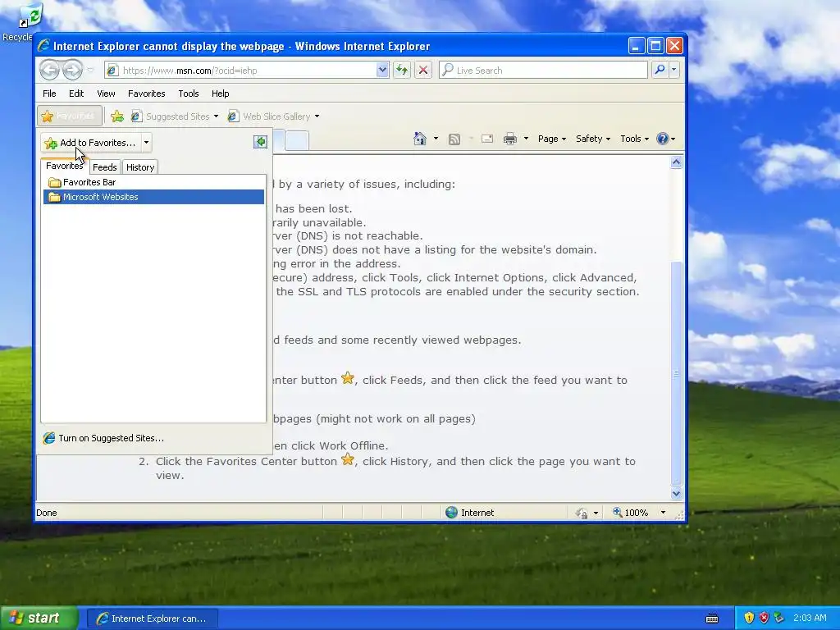The image size is (840, 630).
Task: Switch to the Favorites tab in panel
Action: pos(64,166)
